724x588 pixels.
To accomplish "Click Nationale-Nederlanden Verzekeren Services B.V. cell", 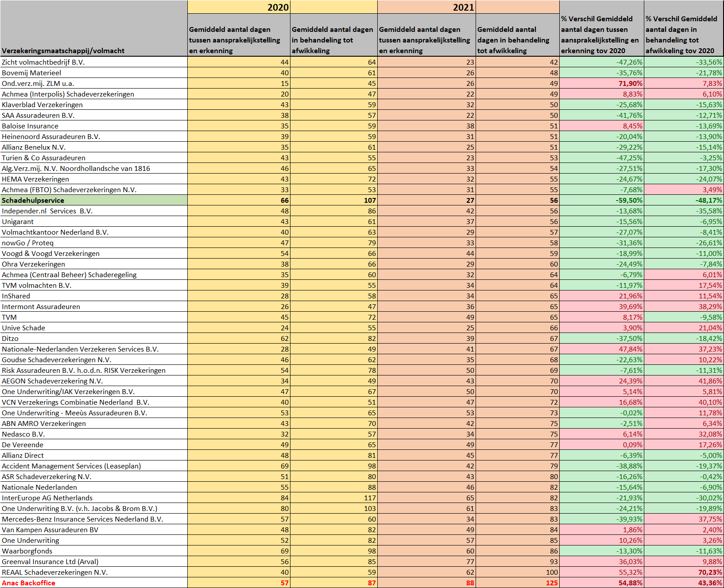I will [x=94, y=349].
